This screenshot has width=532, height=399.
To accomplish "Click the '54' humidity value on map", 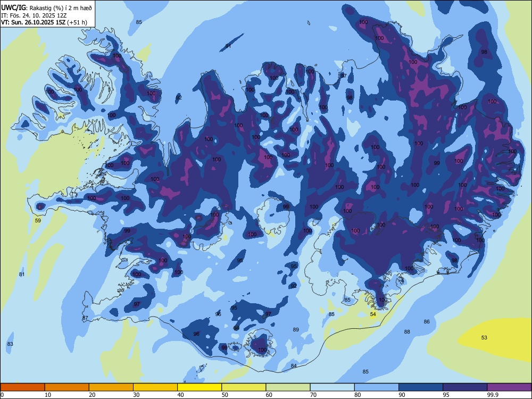I will click(x=373, y=314).
